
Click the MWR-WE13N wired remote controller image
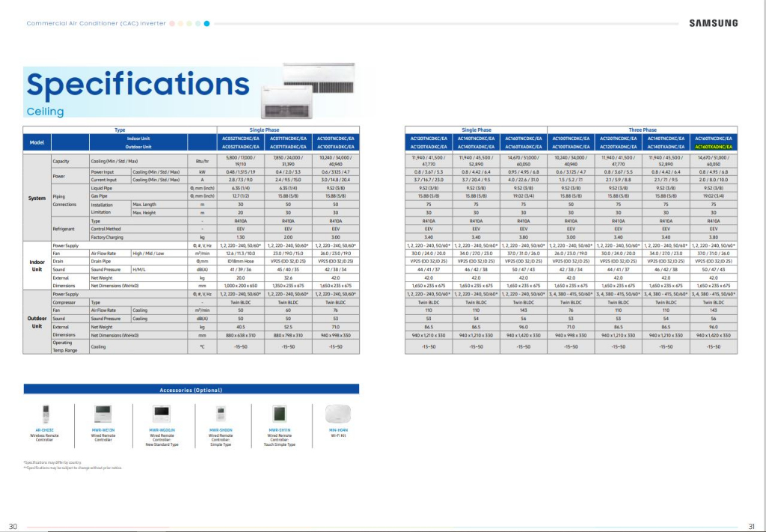tap(103, 415)
